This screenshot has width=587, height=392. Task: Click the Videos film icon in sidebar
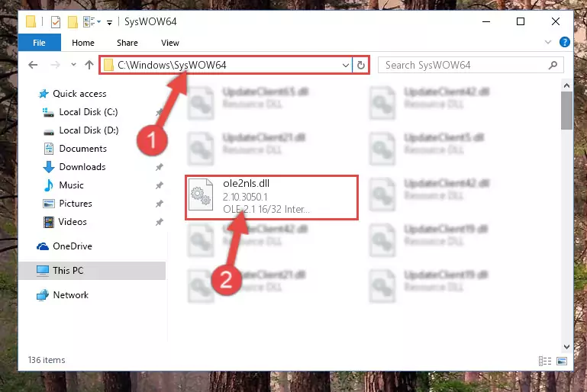click(49, 222)
